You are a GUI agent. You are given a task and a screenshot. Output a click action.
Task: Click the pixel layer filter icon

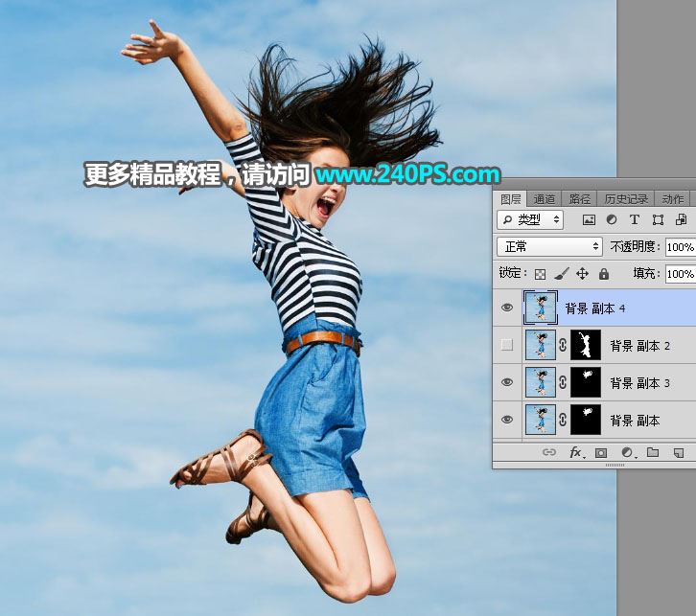589,220
